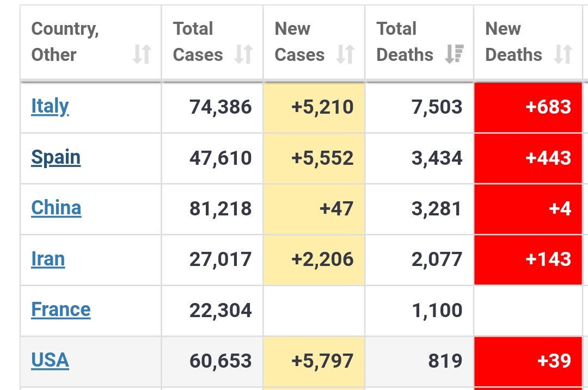Select the Total Cases header label
Viewport: 588px width, 390px height.
[x=198, y=41]
